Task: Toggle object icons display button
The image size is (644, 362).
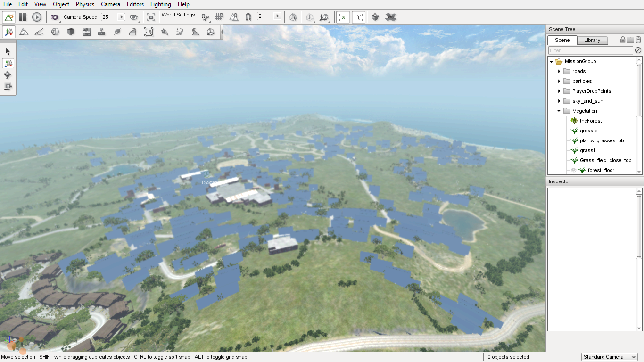Action: pos(343,17)
